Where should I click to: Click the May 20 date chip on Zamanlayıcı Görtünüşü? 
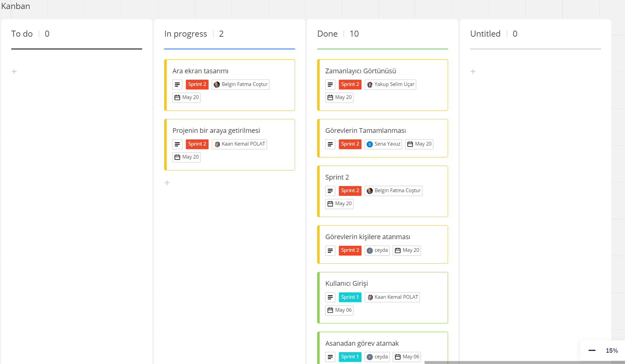coord(339,97)
